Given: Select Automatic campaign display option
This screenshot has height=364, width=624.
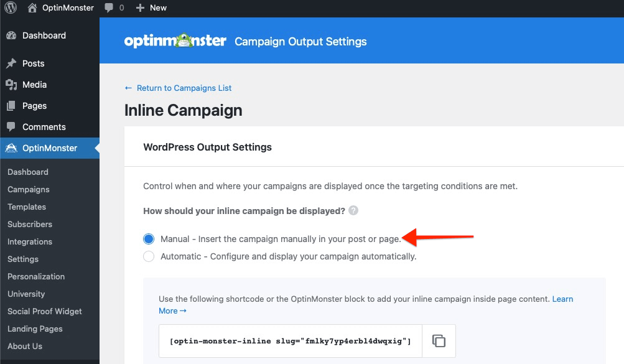Looking at the screenshot, I should click(148, 256).
